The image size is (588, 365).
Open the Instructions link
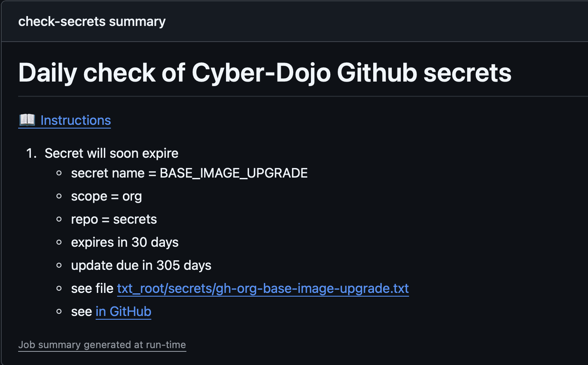tap(75, 120)
